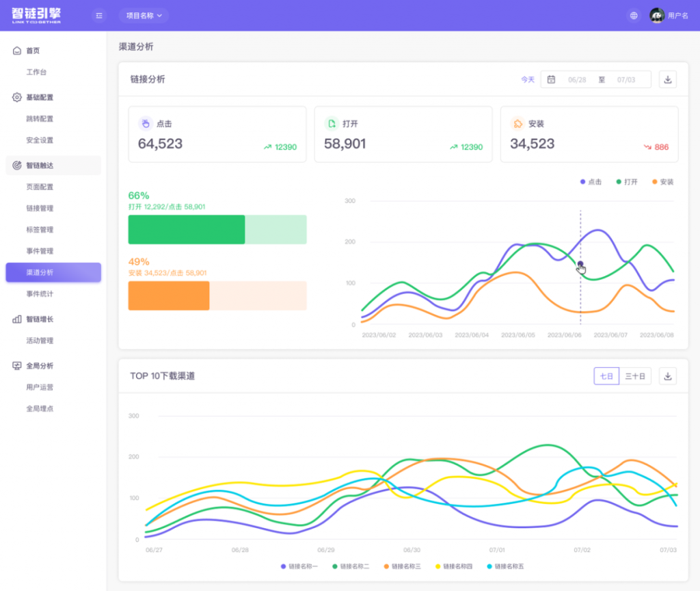Click the upward trend arrow on 打开 card
Image resolution: width=700 pixels, height=591 pixels.
click(454, 147)
